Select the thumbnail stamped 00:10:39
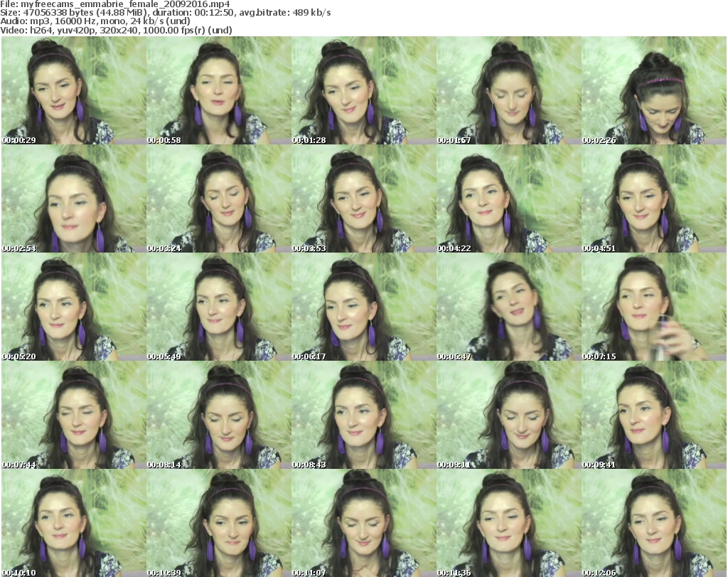Viewport: 728px width, 577px height. pos(219,523)
